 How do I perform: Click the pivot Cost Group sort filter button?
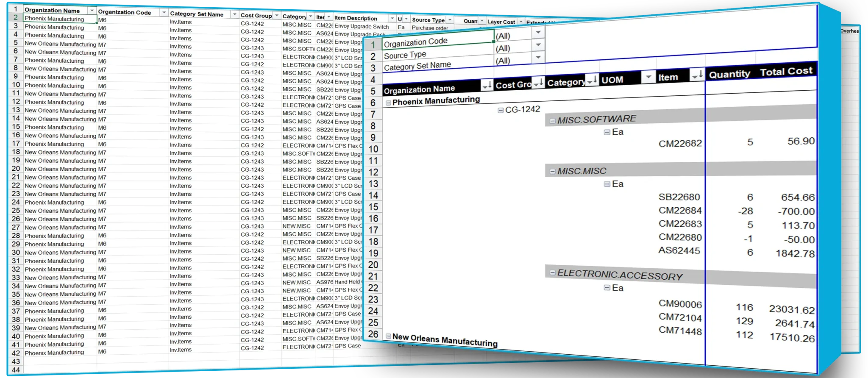(x=538, y=82)
